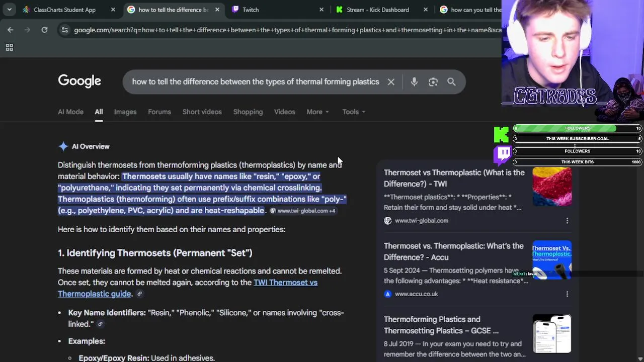The height and width of the screenshot is (362, 644).
Task: Click the '1. Identifying Thermosets' heading
Action: tap(155, 253)
